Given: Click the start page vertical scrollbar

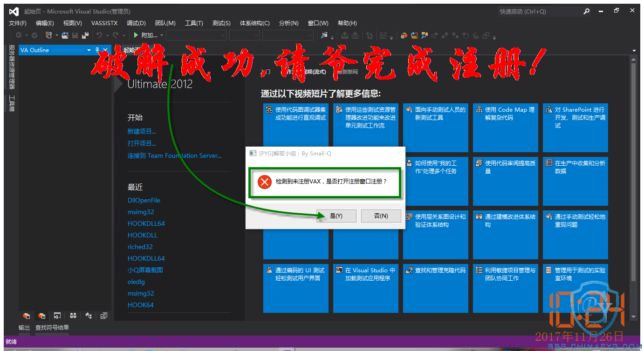Looking at the screenshot, I should 633,172.
